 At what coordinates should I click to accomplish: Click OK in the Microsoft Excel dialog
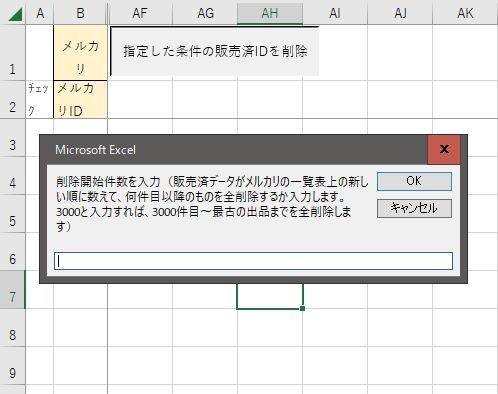pos(414,181)
